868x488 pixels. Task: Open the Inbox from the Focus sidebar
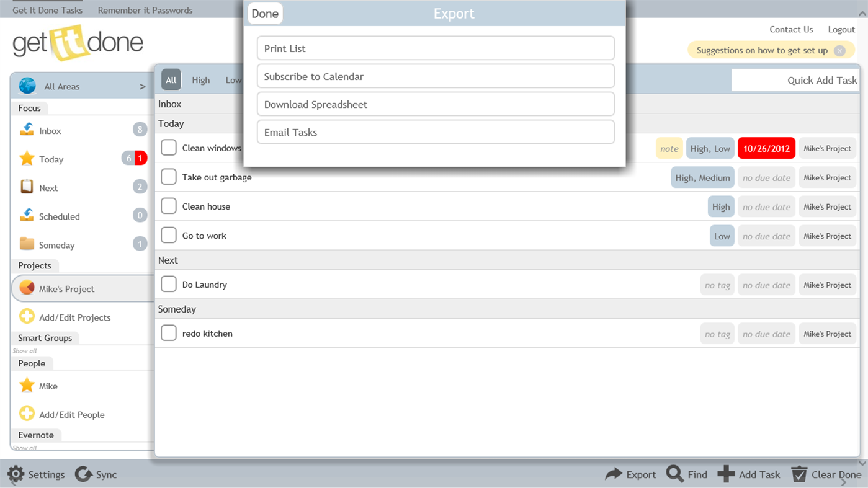pos(51,130)
